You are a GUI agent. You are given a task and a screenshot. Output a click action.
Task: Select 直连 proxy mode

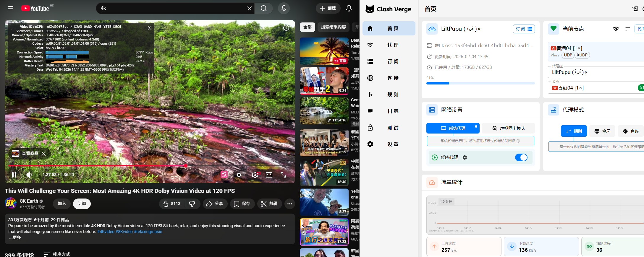tap(631, 131)
